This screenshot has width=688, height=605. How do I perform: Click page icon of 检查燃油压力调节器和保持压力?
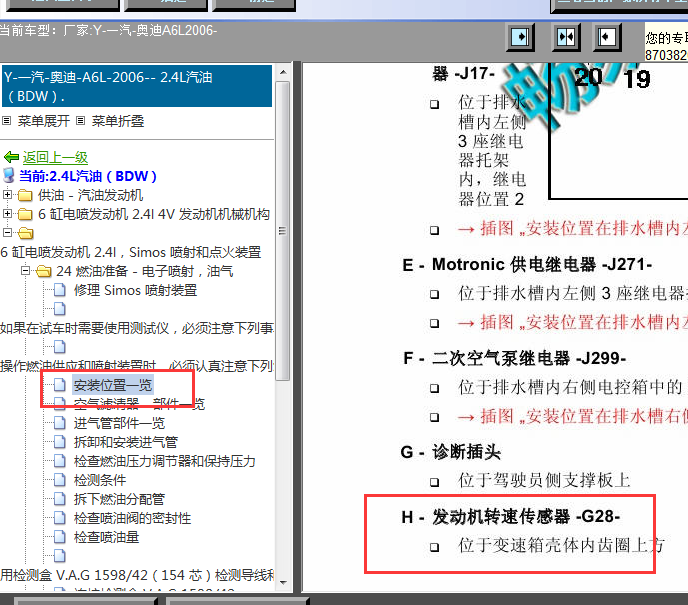[x=60, y=461]
